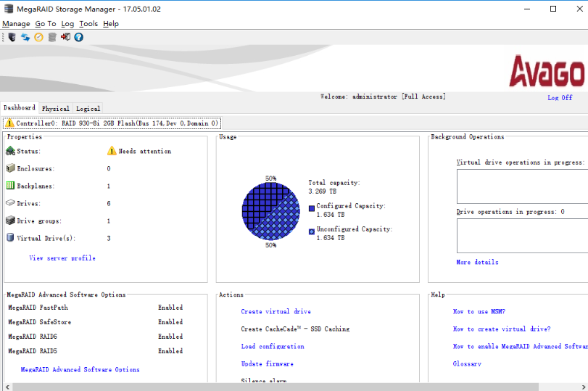Click the Log Off link
The width and height of the screenshot is (588, 391).
pos(560,97)
